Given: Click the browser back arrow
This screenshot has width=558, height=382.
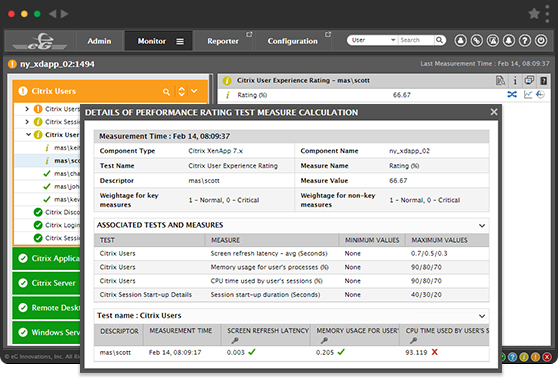Looking at the screenshot, I should click(x=52, y=14).
